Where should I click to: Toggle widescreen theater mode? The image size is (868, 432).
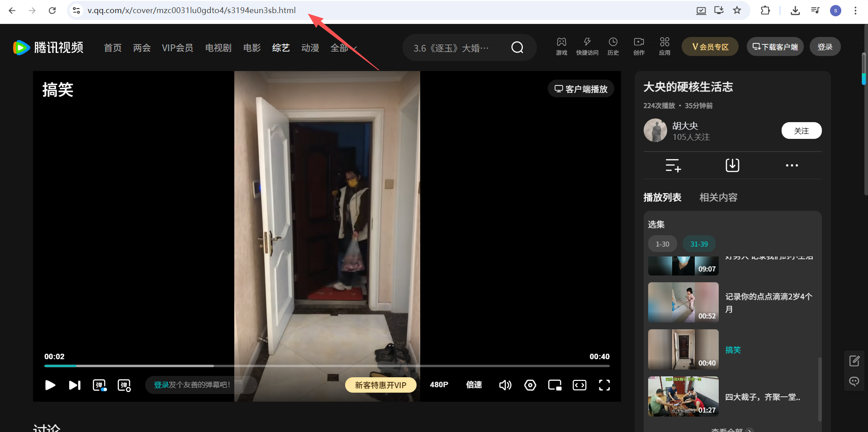[579, 385]
